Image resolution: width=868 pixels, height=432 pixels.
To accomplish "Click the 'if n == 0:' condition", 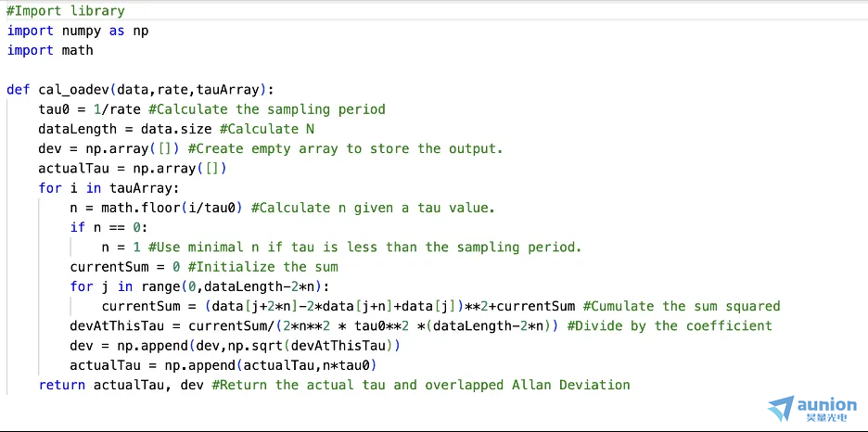I will 109,227.
